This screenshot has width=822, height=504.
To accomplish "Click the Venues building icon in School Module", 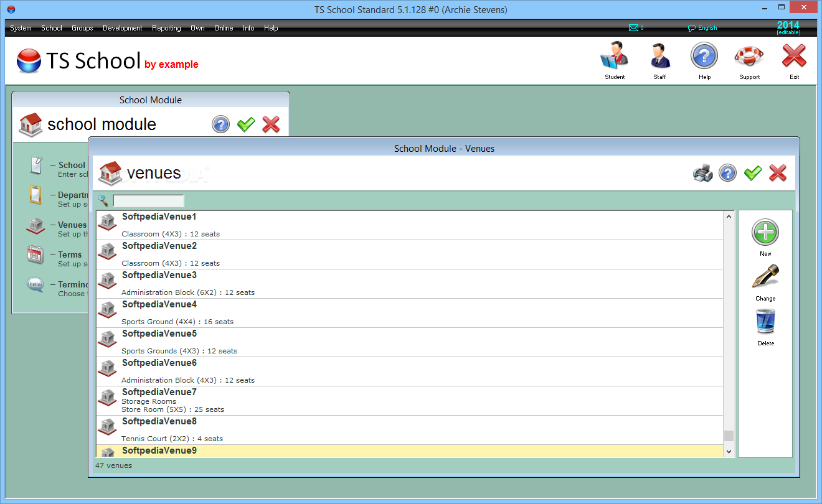I will coord(35,225).
